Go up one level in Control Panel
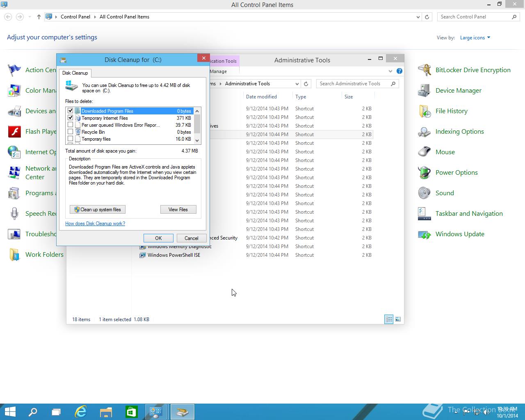Screen dimensions: 525x420 (39, 17)
